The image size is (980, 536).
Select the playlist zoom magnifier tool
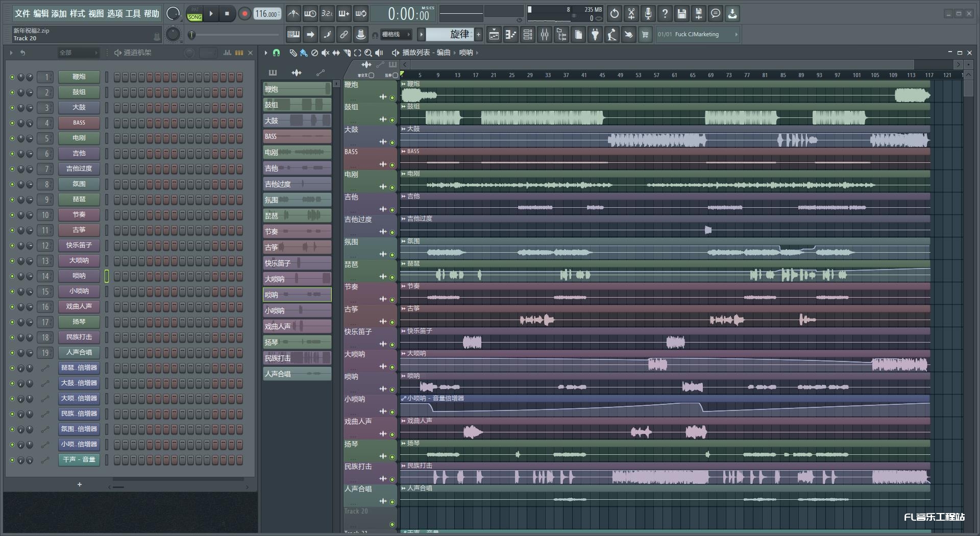[x=368, y=53]
